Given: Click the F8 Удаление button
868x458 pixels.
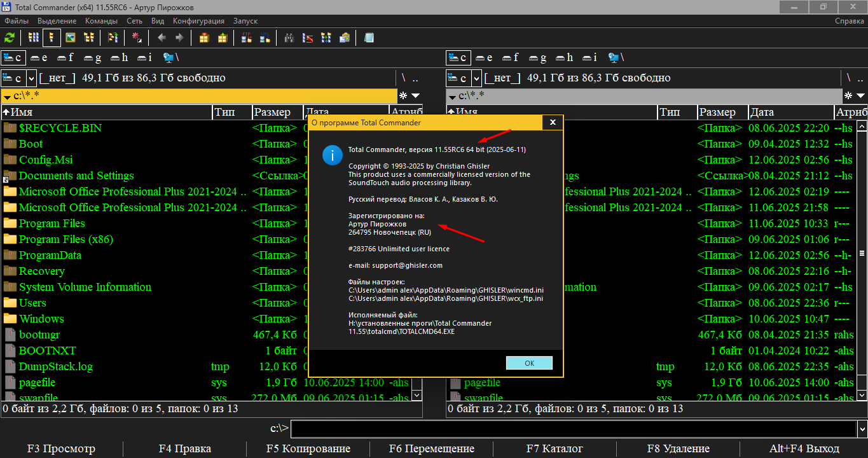Looking at the screenshot, I should click(678, 448).
